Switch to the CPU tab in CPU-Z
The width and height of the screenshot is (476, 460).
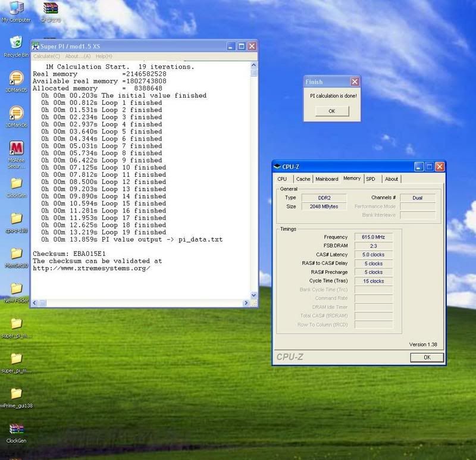(x=282, y=179)
